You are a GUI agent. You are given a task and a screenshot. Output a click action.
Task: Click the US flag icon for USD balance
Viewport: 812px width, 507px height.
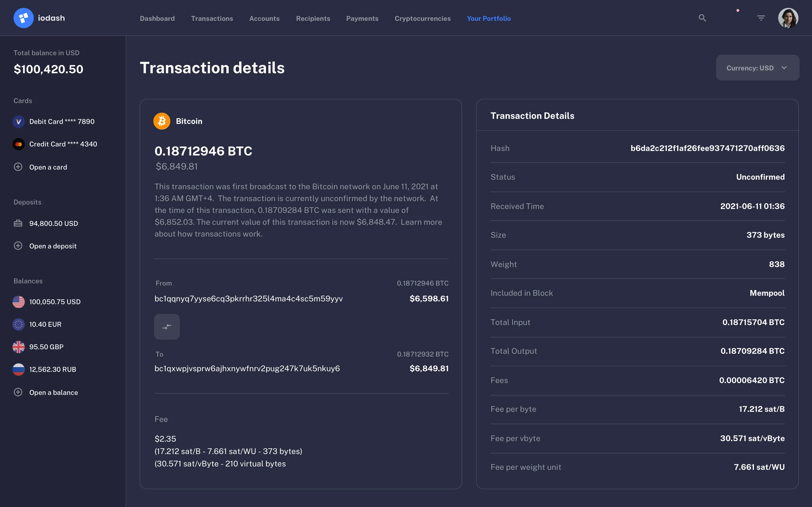coord(18,301)
